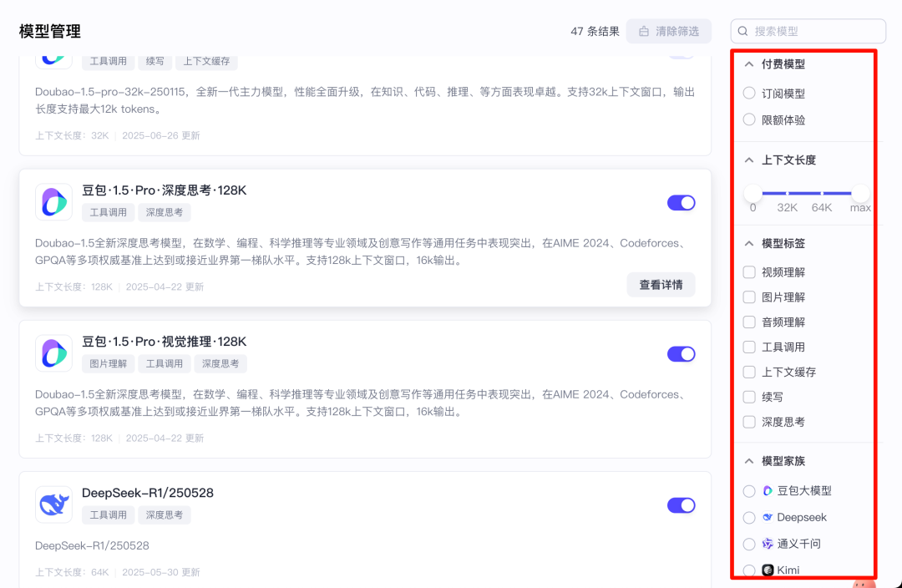This screenshot has width=902, height=588.
Task: Click the left handle of context length slider
Action: click(x=753, y=193)
